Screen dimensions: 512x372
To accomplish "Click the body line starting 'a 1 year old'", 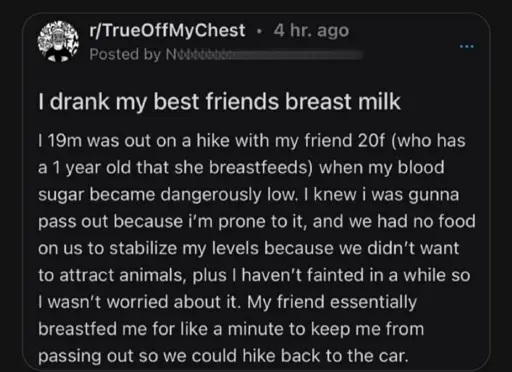I will (x=241, y=168).
